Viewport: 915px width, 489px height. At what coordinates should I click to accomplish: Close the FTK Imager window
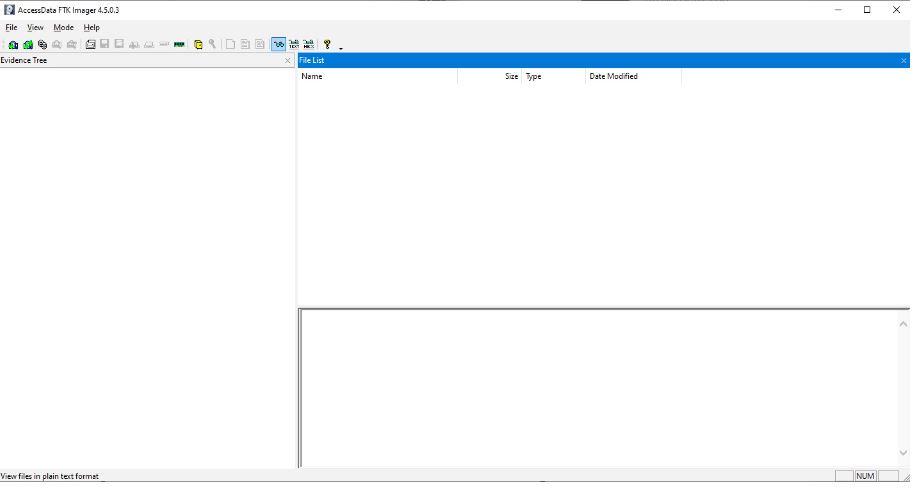[896, 10]
